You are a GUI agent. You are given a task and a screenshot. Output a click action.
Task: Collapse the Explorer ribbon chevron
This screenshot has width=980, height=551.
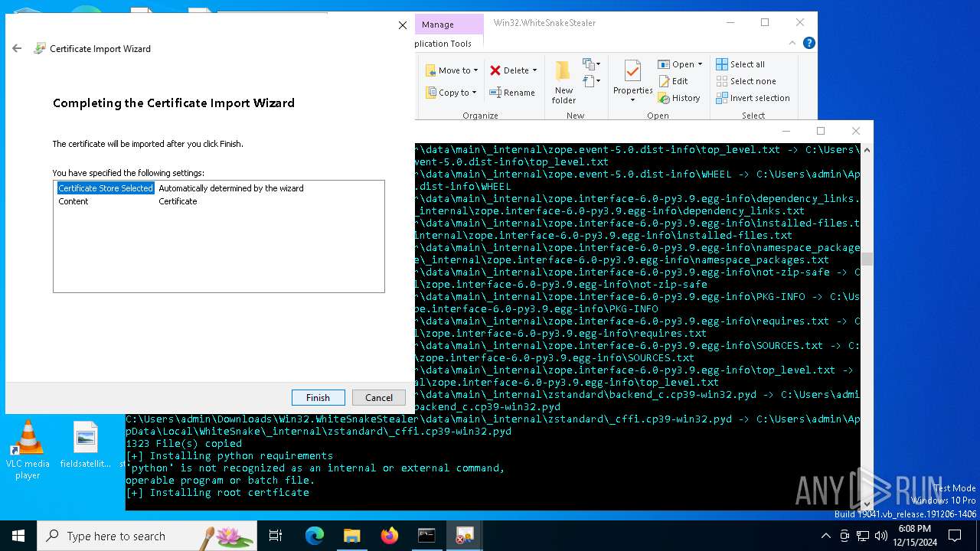tap(793, 43)
